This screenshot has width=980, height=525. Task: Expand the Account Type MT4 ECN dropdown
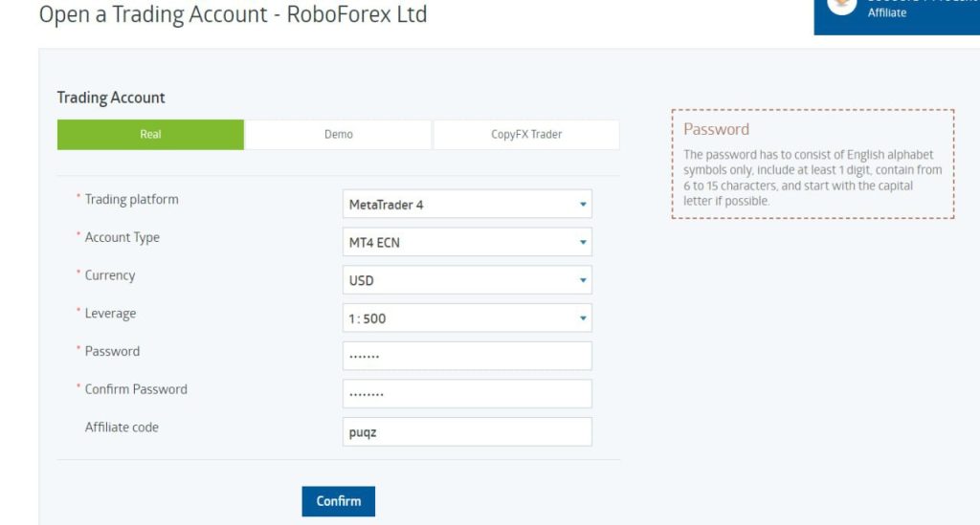click(467, 242)
